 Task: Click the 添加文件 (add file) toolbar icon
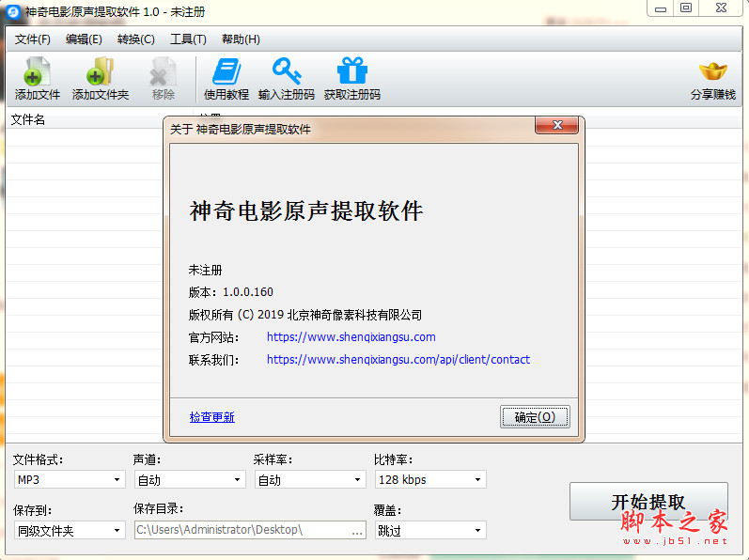(x=38, y=71)
